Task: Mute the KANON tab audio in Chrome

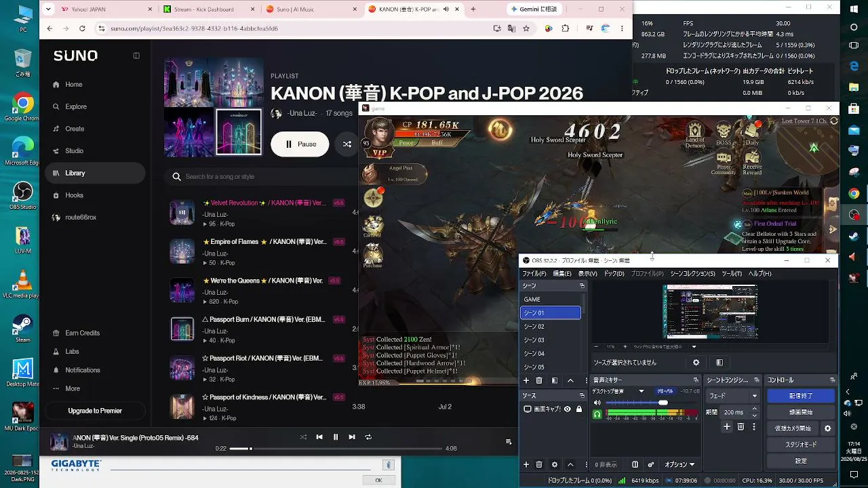Action: [446, 9]
